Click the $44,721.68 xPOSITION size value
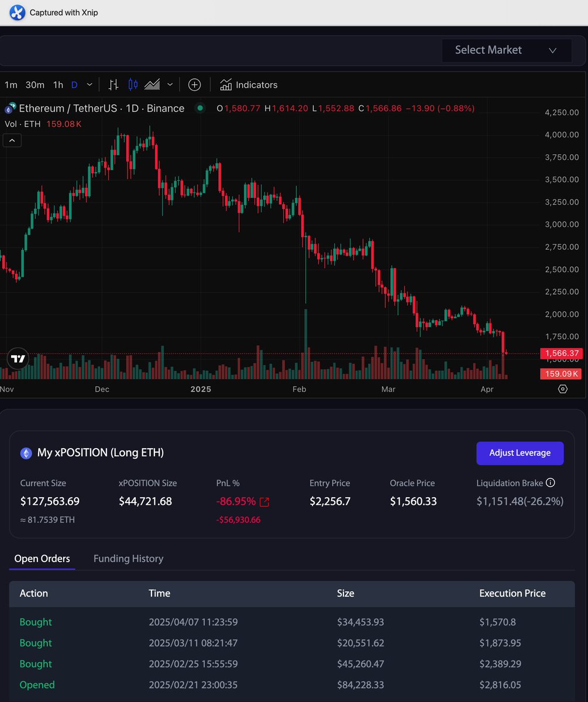The image size is (588, 702). 145,501
